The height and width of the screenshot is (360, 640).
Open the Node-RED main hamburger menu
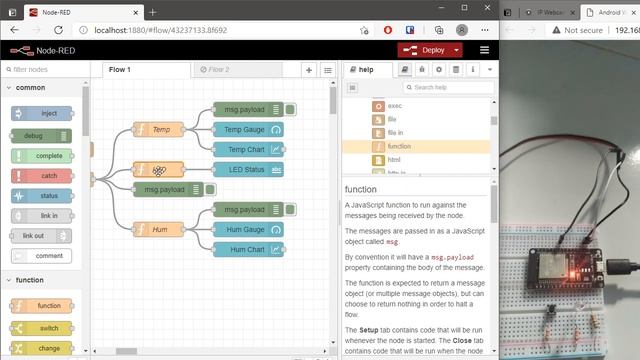click(x=484, y=50)
